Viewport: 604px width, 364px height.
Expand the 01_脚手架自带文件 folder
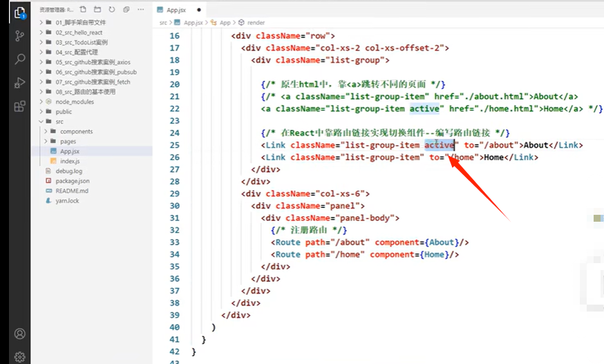pyautogui.click(x=80, y=22)
